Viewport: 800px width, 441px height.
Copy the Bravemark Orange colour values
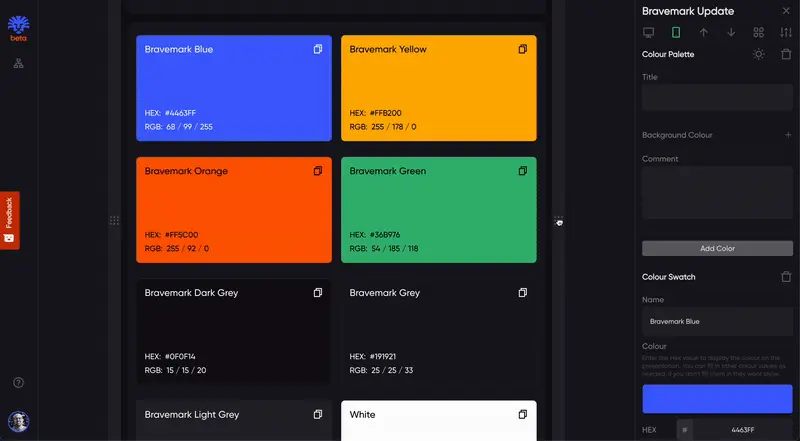[318, 171]
